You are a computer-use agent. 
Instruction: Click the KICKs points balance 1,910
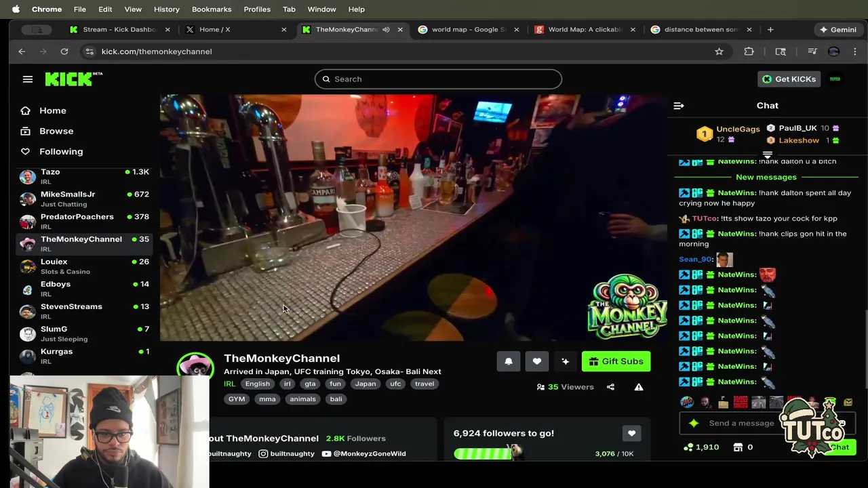click(701, 447)
